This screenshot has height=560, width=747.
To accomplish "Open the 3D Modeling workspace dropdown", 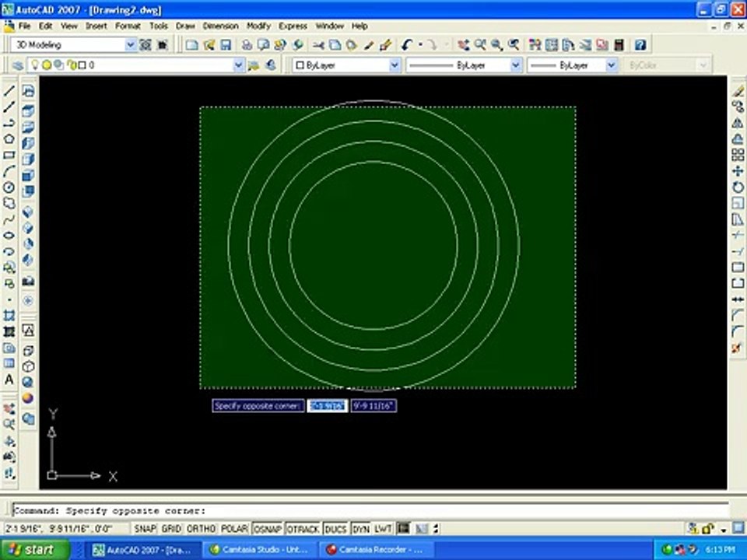I will (x=131, y=45).
